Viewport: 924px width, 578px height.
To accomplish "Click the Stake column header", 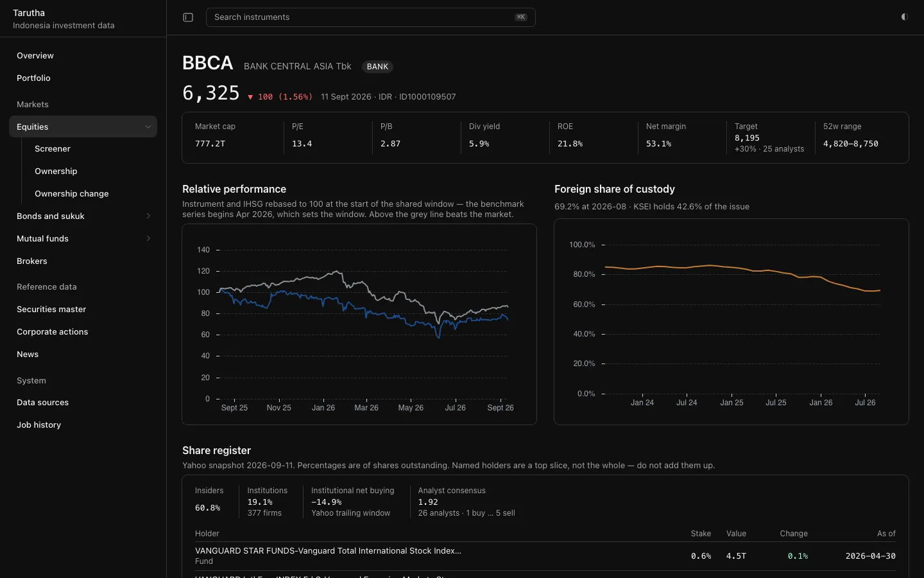I will click(701, 534).
